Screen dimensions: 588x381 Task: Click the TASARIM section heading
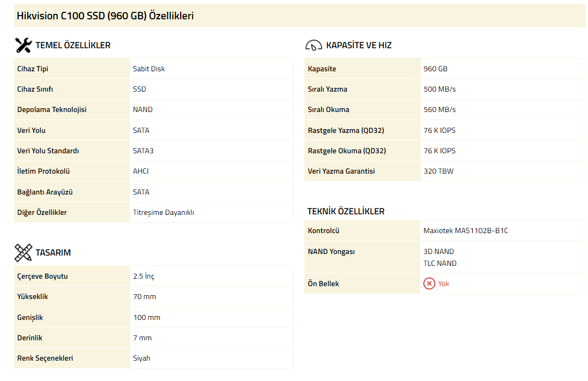[x=53, y=252]
